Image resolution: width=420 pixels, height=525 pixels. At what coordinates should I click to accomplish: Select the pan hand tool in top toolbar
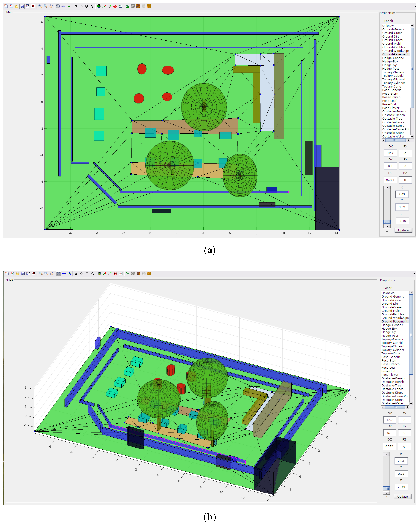click(x=51, y=6)
